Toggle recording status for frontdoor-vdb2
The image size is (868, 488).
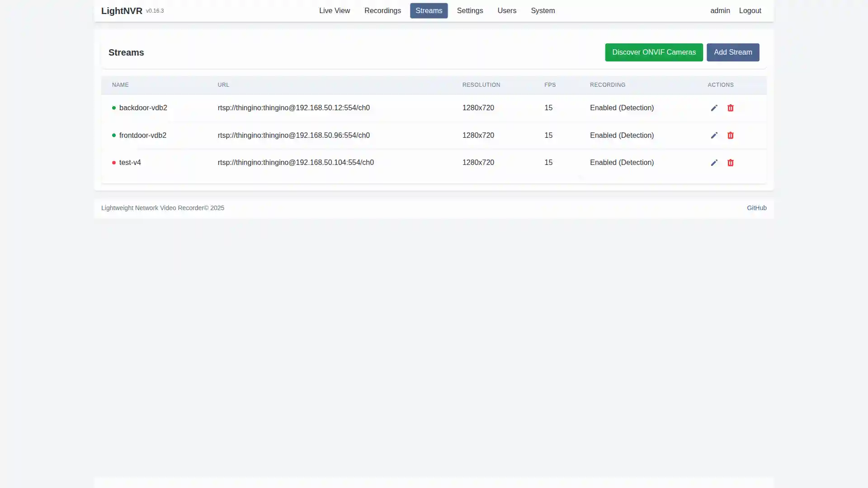(622, 135)
